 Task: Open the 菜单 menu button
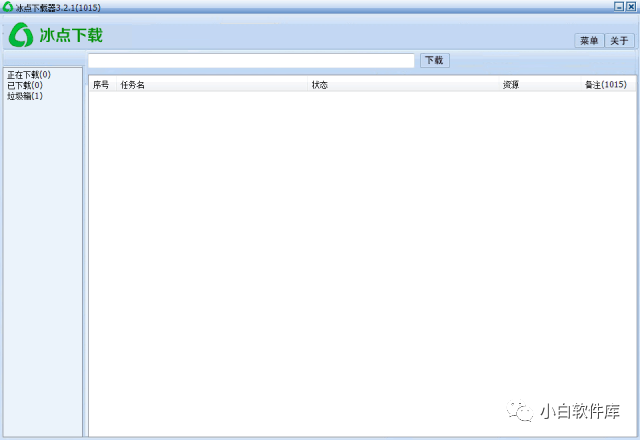(589, 40)
